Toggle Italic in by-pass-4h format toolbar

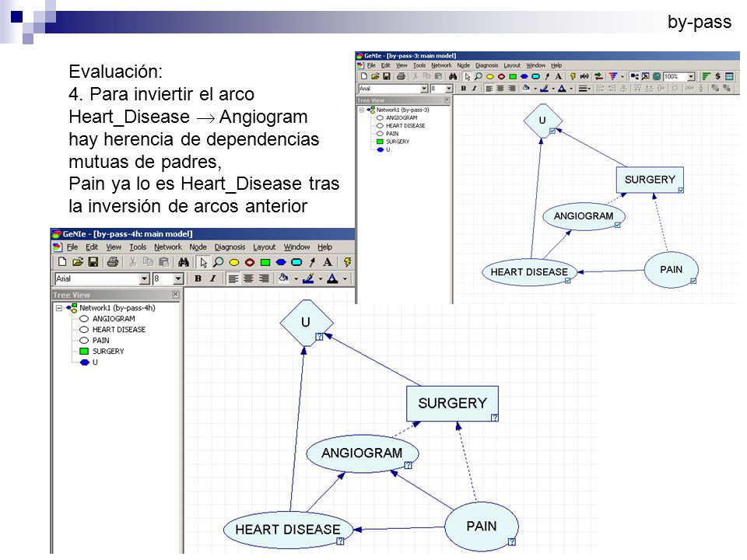click(x=213, y=278)
